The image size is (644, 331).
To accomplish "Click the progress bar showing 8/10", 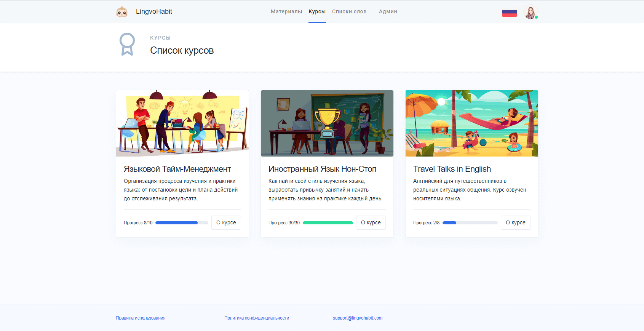I will pos(182,223).
